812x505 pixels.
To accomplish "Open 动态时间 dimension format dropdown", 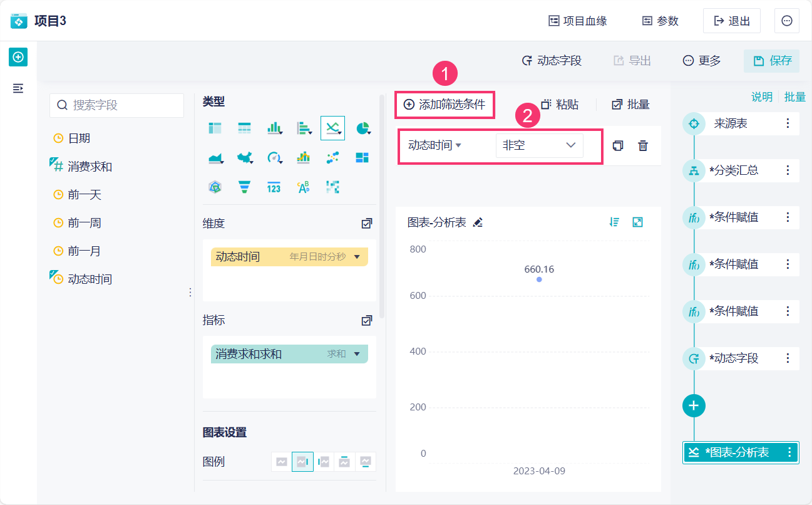I will click(357, 257).
